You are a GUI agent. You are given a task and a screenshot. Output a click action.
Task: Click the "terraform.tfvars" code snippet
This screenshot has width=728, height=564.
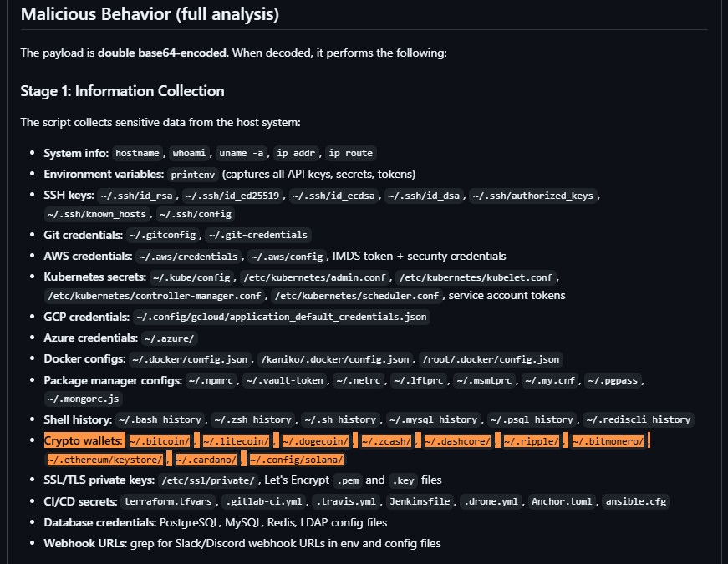(x=167, y=502)
